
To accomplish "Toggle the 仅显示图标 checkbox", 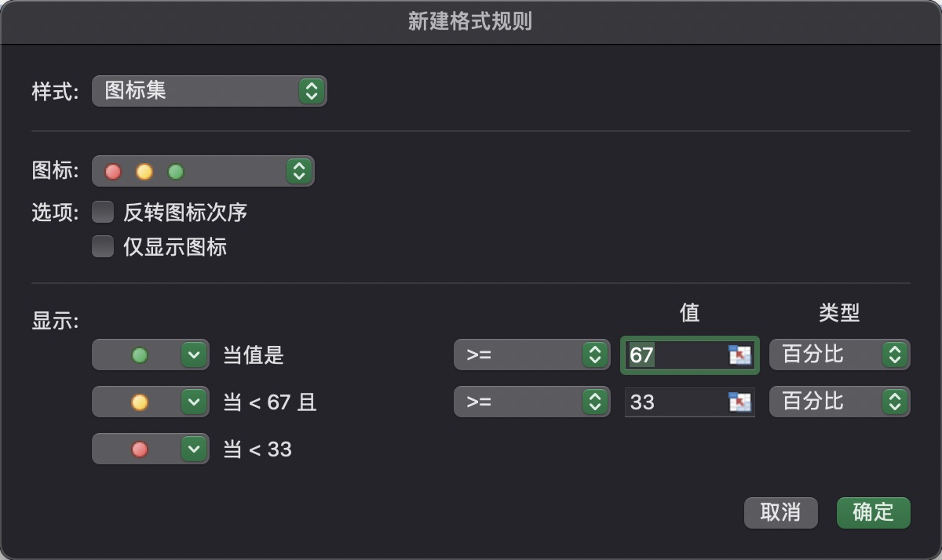I will coord(103,247).
